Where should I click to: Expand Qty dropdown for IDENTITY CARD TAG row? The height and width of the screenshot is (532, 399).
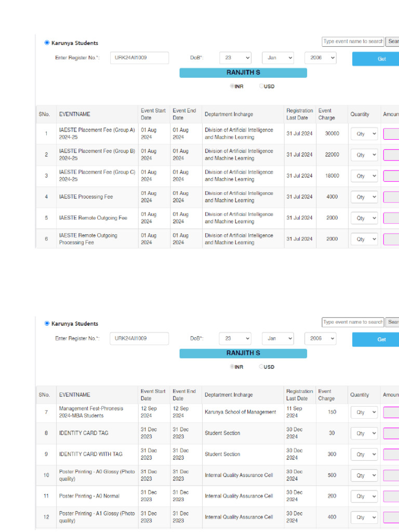point(364,433)
